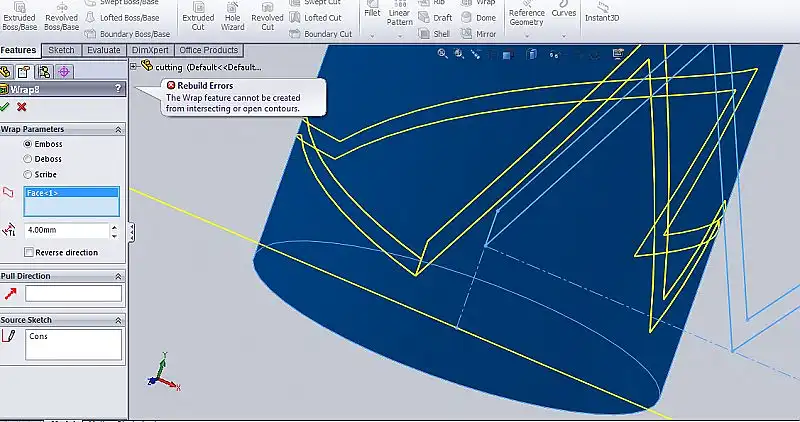Choose the Scribe radio option
The width and height of the screenshot is (800, 422).
click(27, 174)
